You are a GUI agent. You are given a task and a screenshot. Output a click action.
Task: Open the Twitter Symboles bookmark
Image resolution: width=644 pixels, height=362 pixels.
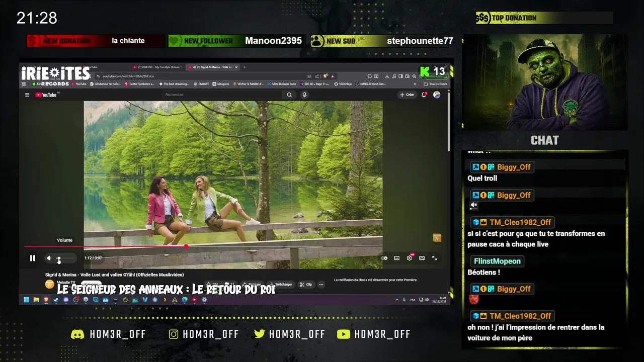pyautogui.click(x=139, y=84)
